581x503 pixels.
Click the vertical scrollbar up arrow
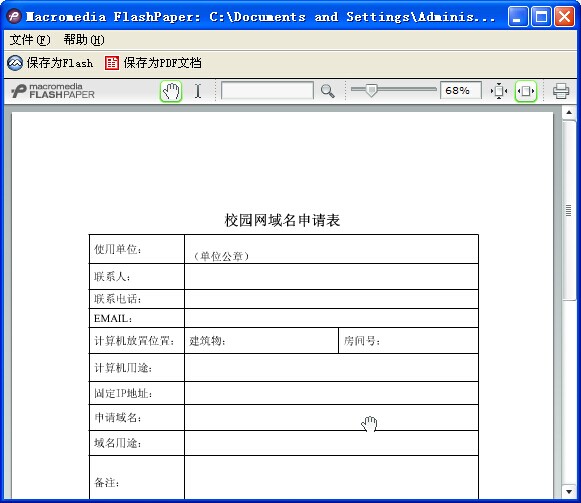[569, 112]
